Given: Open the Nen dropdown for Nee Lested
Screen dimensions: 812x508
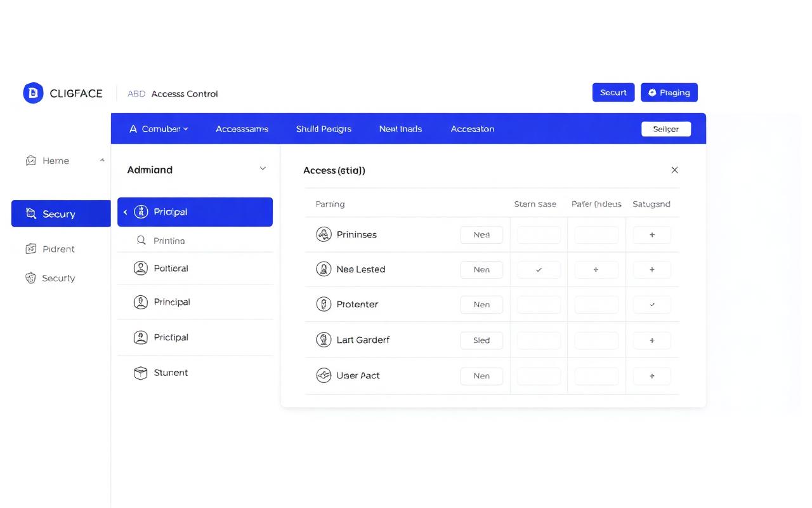Looking at the screenshot, I should point(481,270).
